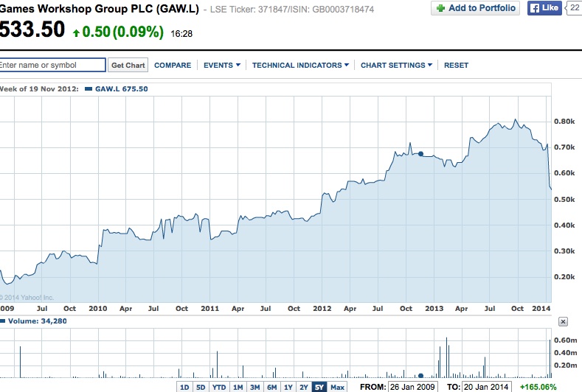The image size is (582, 392).
Task: Close the volume panel with X icon
Action: [563, 322]
